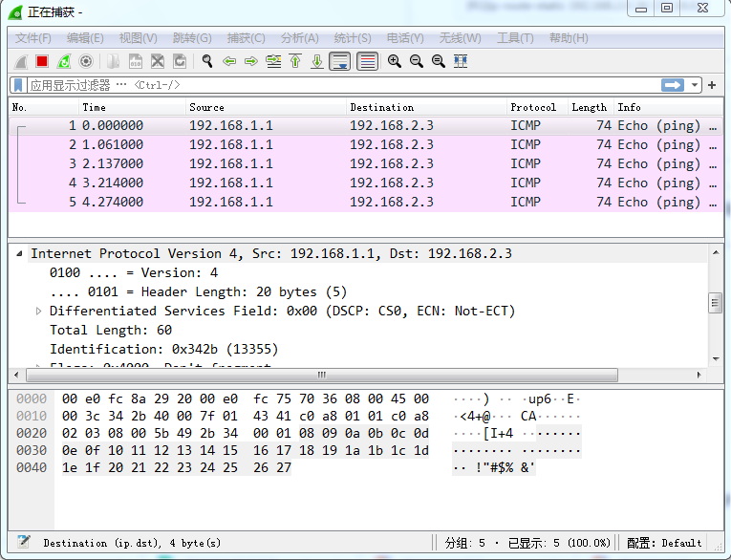Open the 电话(Y) menu
731x560 pixels.
405,38
